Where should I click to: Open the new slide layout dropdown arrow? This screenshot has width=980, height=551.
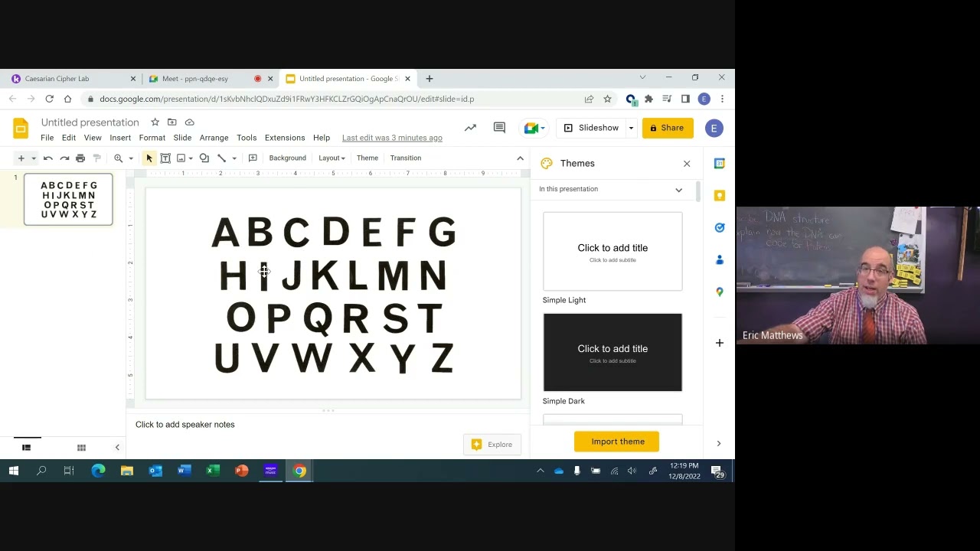tap(33, 158)
